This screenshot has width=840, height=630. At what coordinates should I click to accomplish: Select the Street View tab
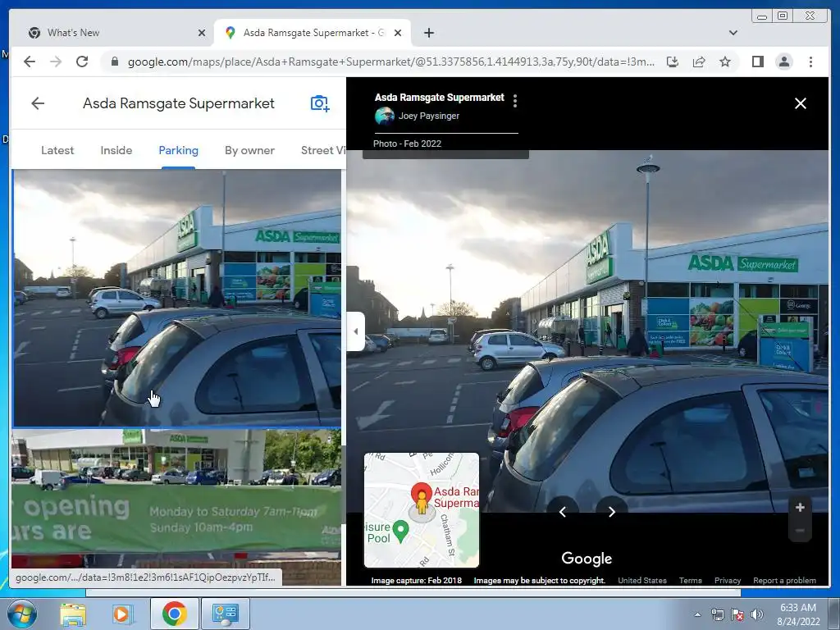click(323, 151)
